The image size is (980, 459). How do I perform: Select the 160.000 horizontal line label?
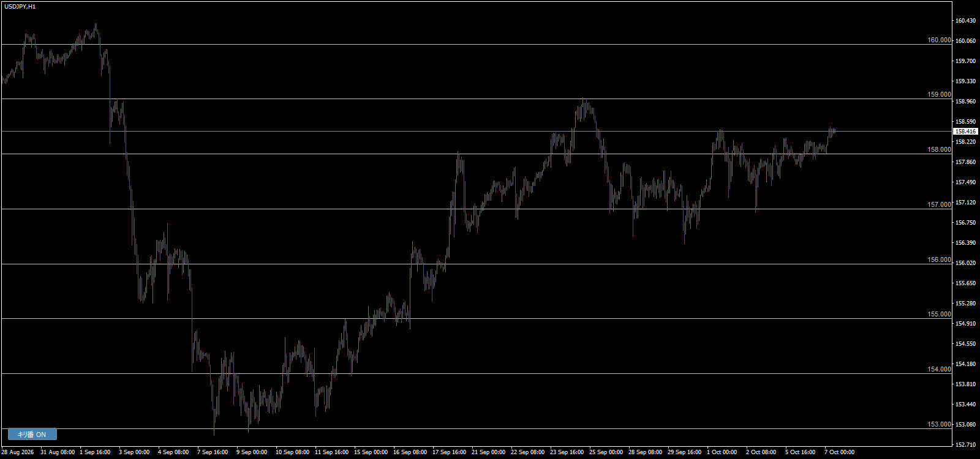tap(939, 40)
